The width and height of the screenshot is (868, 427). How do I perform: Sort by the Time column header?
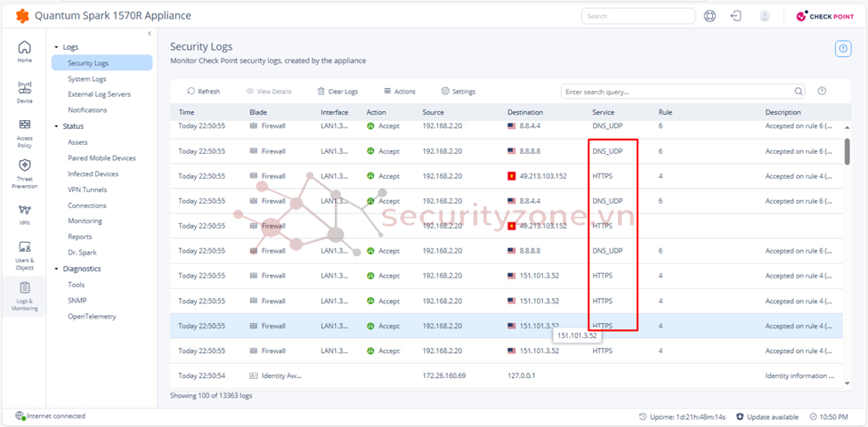click(186, 112)
